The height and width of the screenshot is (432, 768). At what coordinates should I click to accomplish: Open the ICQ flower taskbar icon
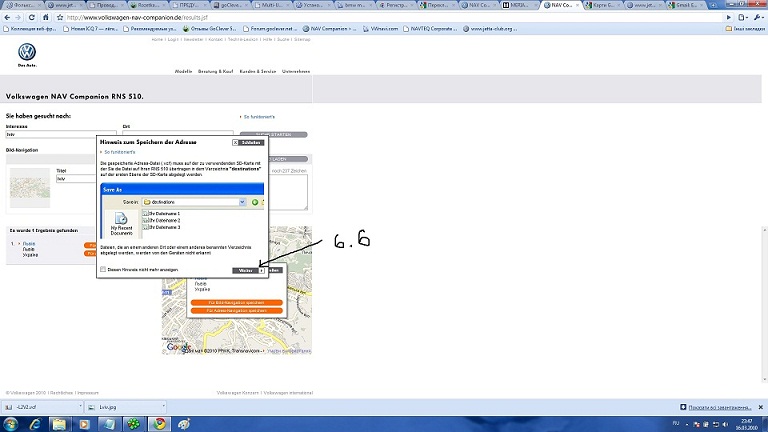click(133, 424)
